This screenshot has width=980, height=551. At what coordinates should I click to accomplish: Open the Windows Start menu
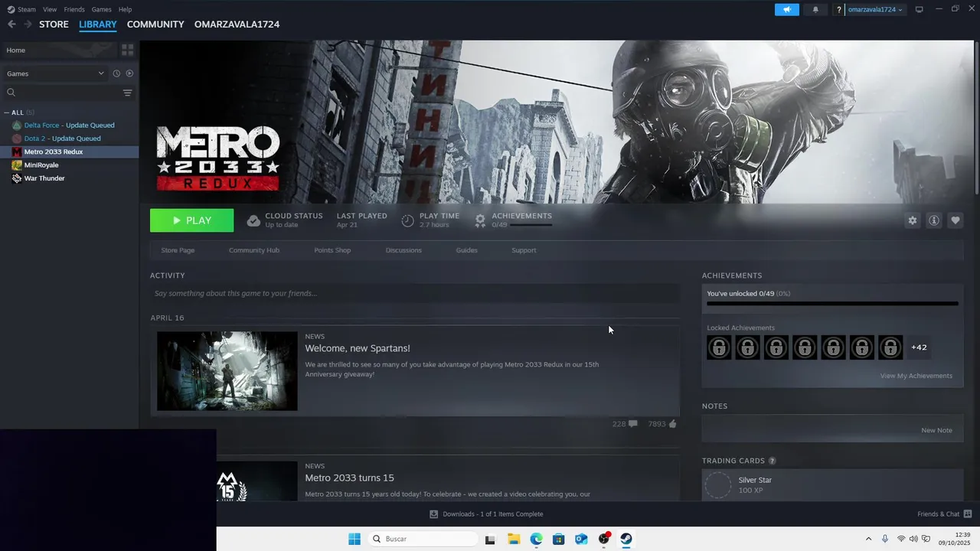coord(354,539)
